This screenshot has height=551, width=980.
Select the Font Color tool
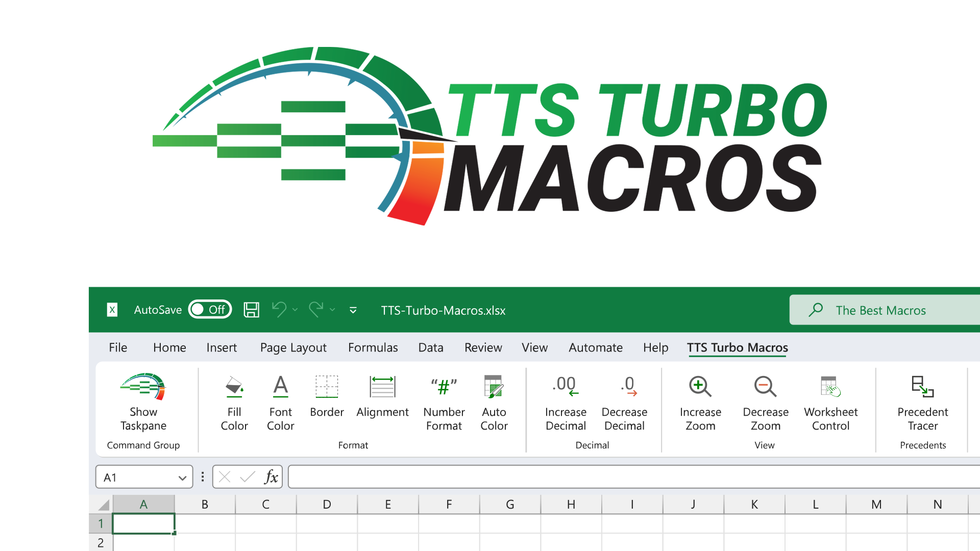tap(280, 387)
